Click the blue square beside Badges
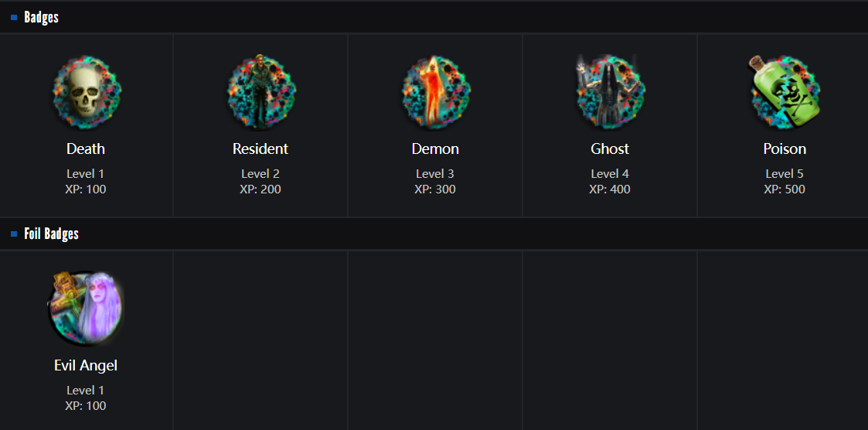Screen dimensions: 868x430 (14, 17)
